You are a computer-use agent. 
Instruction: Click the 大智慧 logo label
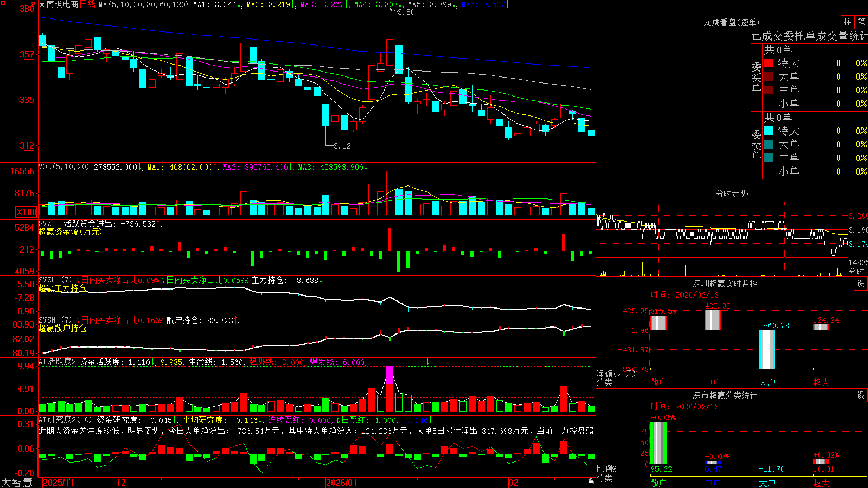point(17,483)
